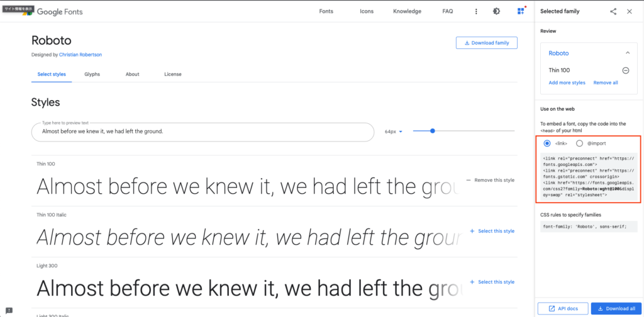Collapse the Roboto family chevron

click(628, 53)
